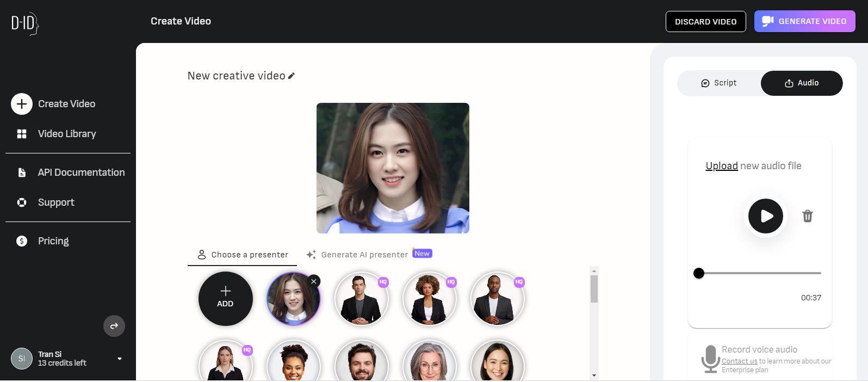Open Video Library from sidebar
The image size is (868, 382).
[x=66, y=134]
